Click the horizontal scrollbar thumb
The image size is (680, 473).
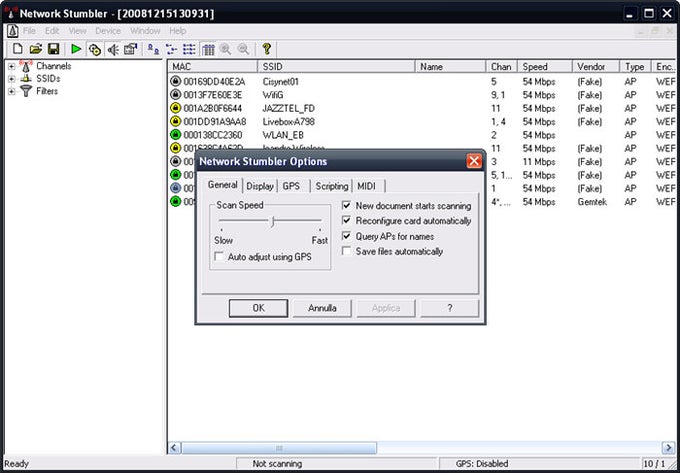point(279,447)
